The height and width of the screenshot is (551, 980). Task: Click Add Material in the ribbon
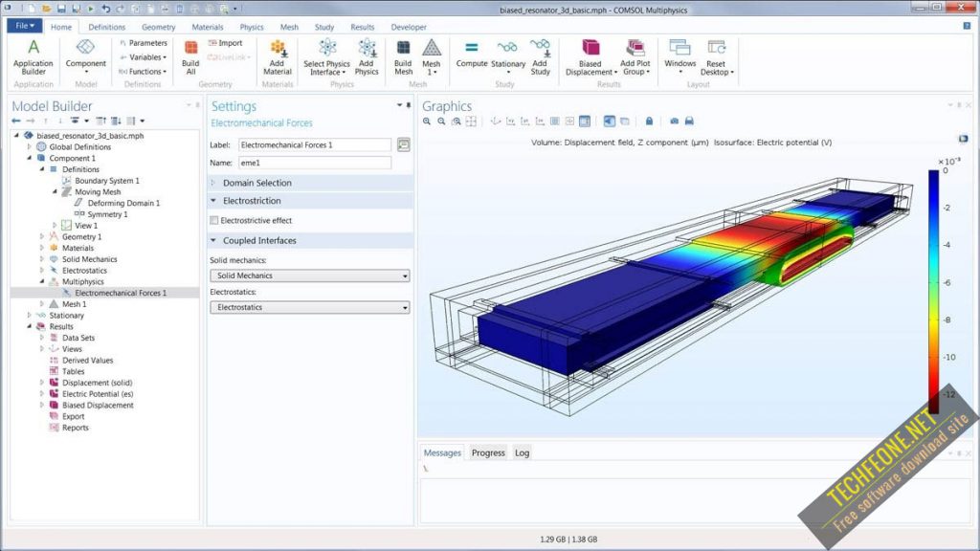[x=277, y=56]
